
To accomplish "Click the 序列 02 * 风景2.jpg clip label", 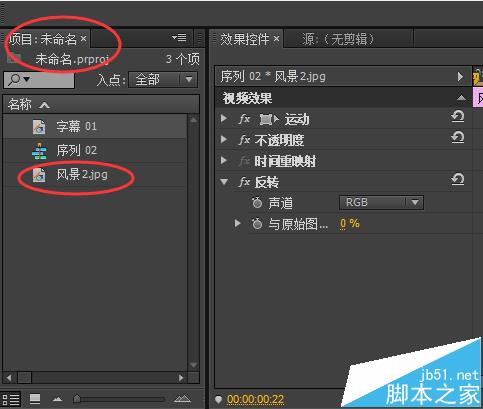I will (273, 77).
